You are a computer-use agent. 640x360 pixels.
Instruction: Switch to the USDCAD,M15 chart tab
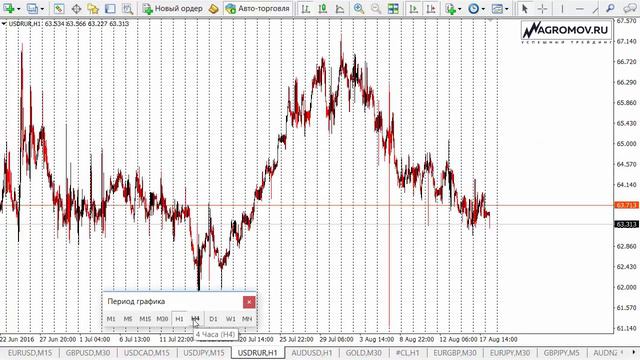[147, 353]
